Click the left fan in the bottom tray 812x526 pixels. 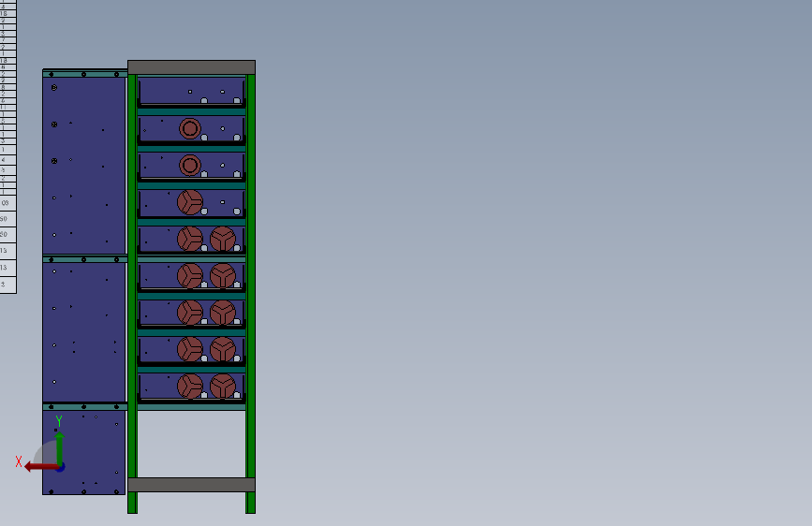(190, 387)
